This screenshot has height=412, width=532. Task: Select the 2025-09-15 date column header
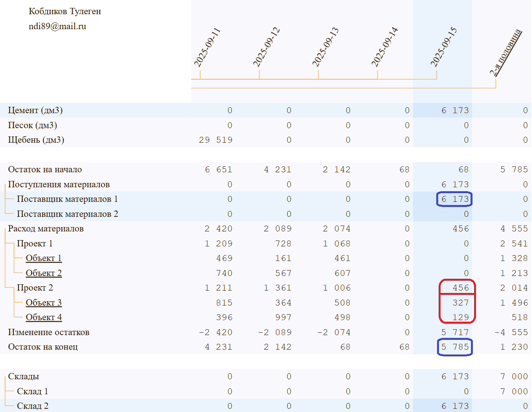point(444,47)
